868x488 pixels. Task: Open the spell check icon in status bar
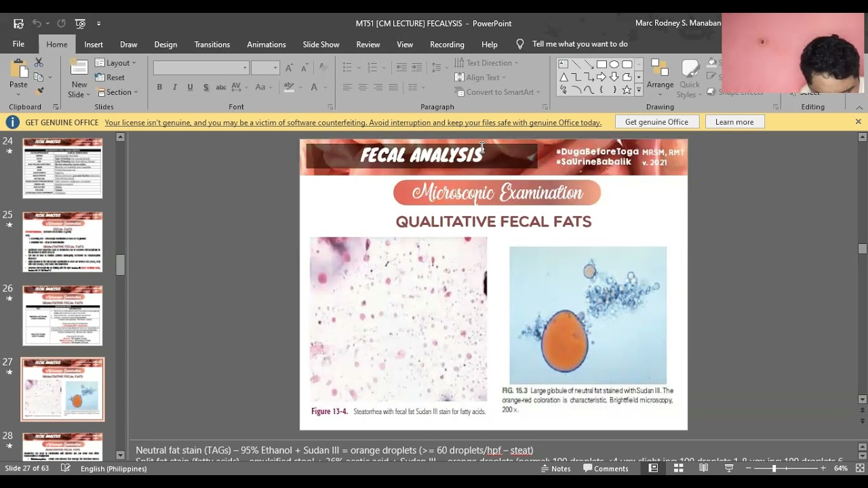click(x=66, y=468)
